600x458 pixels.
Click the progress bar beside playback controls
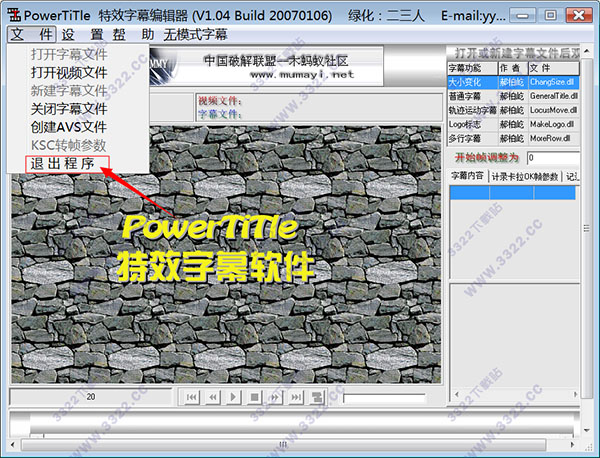pos(384,398)
